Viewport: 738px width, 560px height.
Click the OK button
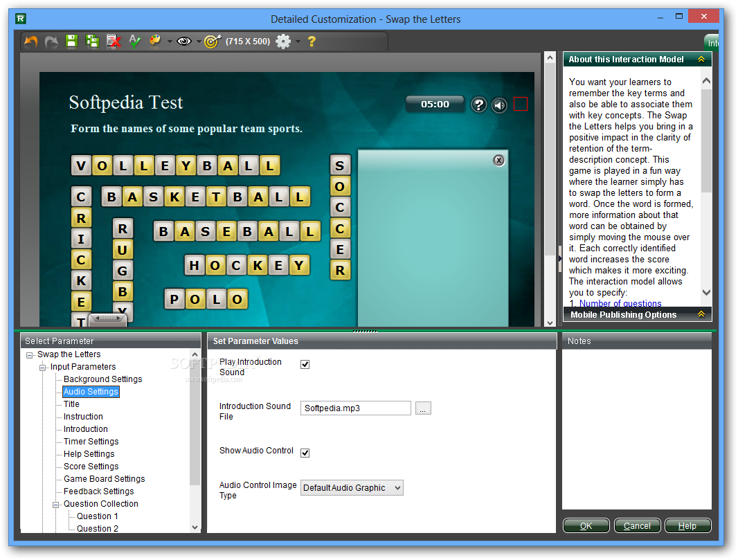pyautogui.click(x=586, y=525)
